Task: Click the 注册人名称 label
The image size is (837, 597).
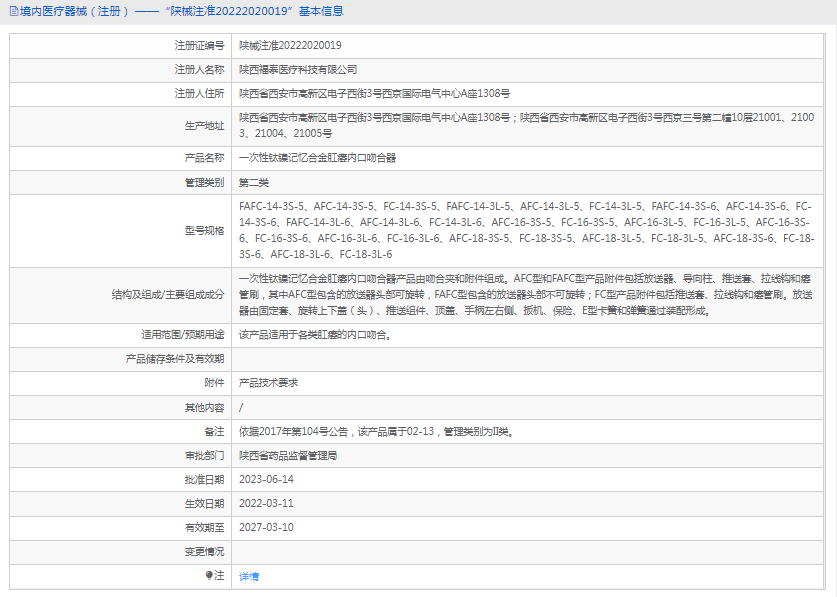Action: (x=199, y=69)
